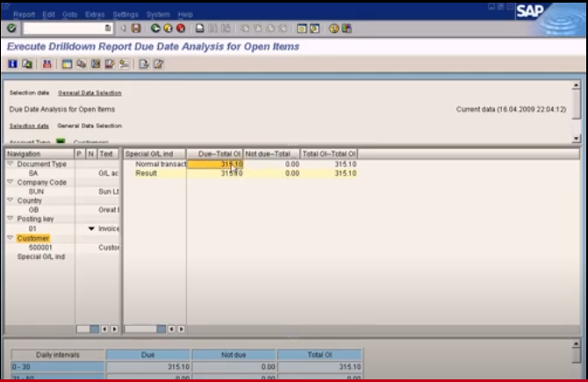
Task: Click the green checkmark Enter icon
Action: tap(11, 28)
